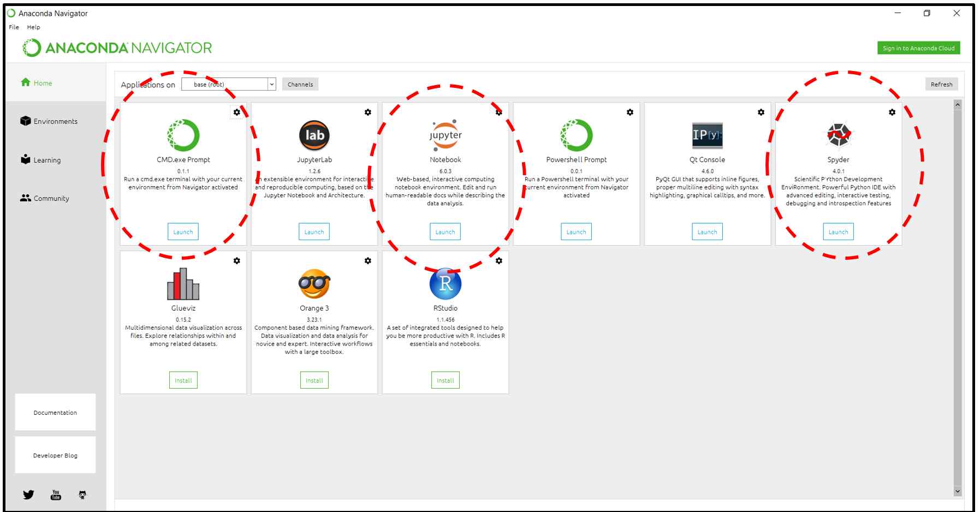
Task: Click the Channels button
Action: [300, 84]
